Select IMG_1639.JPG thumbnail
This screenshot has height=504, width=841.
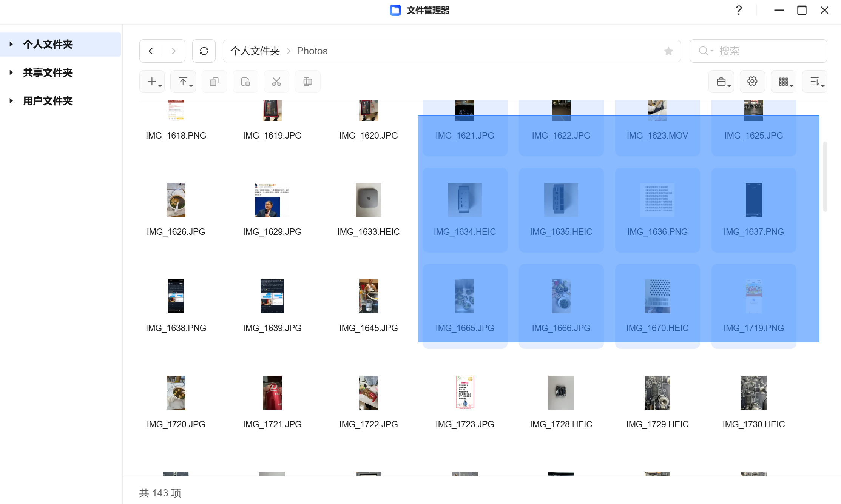(x=272, y=296)
